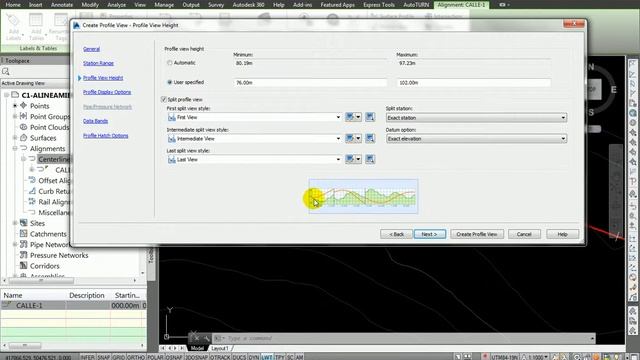Go to Profile Hatch Options page
640x360 pixels.
click(106, 136)
